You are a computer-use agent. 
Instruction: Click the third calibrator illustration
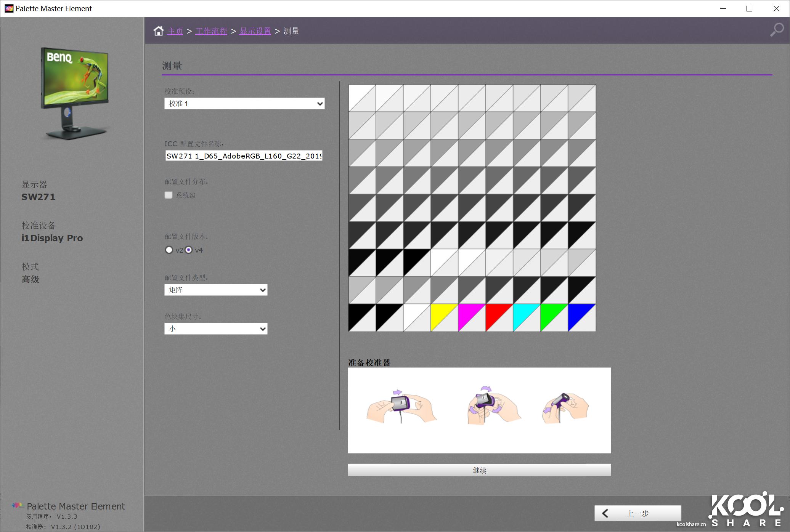coord(565,408)
